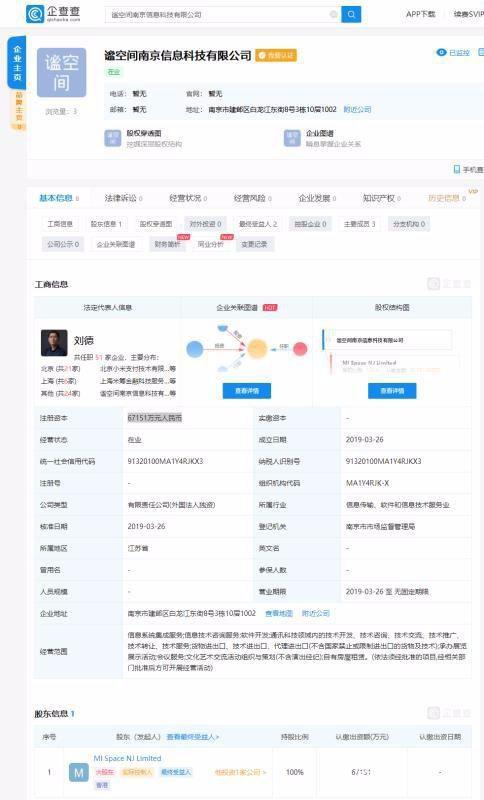This screenshot has height=800, width=484.
Task: Open the 企业图谱 icon card
Action: point(322,138)
